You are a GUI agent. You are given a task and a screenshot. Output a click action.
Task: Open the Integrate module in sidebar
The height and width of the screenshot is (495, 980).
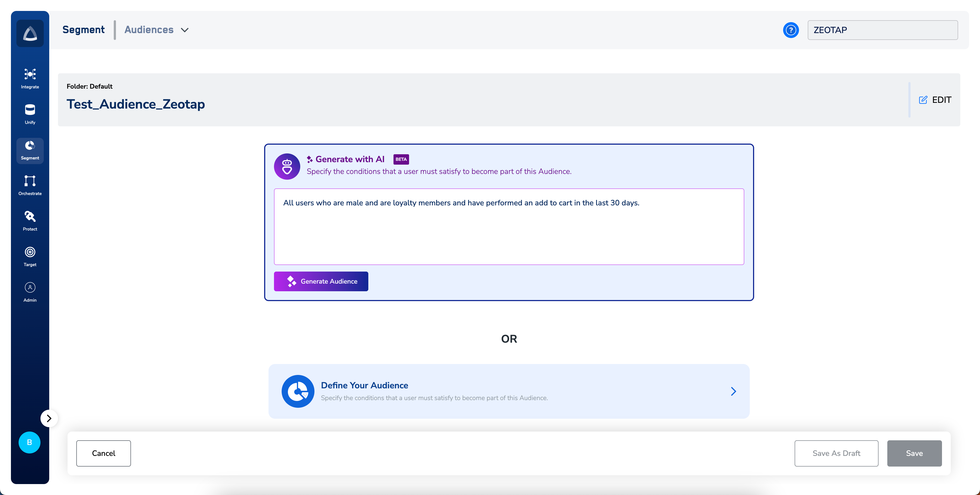click(30, 79)
